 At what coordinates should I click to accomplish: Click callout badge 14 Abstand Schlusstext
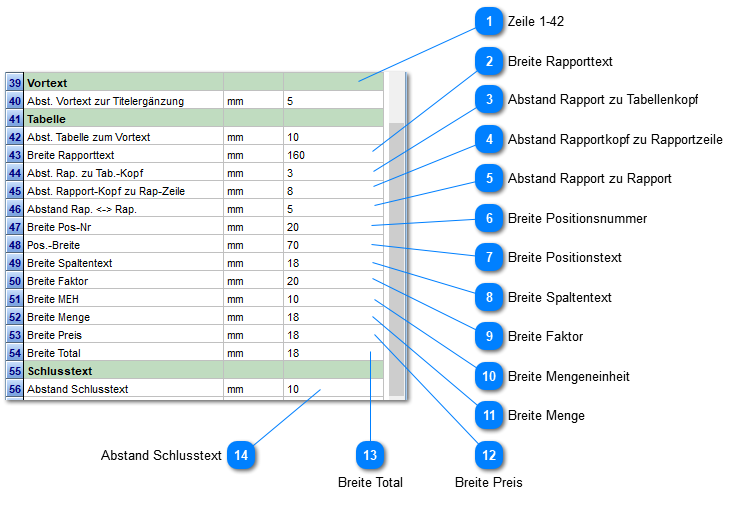[241, 455]
